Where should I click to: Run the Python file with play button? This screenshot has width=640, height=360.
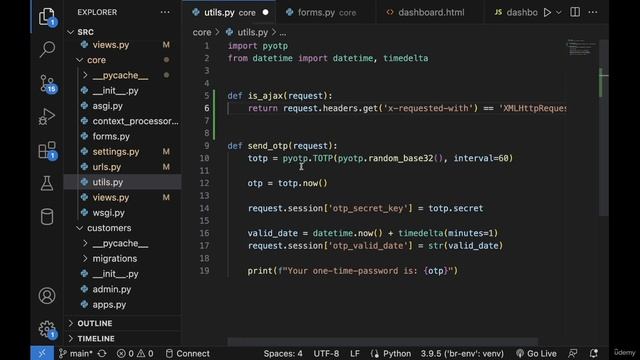click(547, 13)
